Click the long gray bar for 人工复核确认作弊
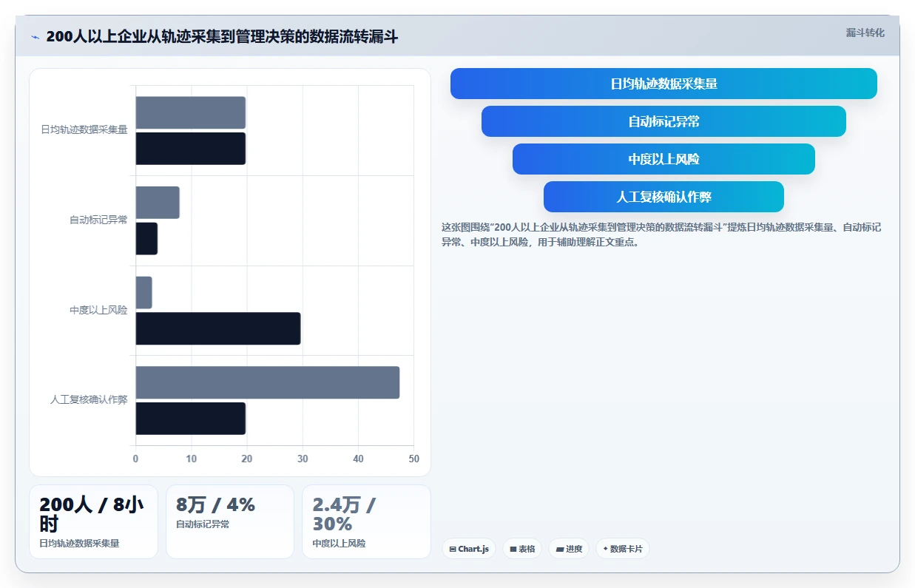This screenshot has height=588, width=915. pyautogui.click(x=268, y=382)
